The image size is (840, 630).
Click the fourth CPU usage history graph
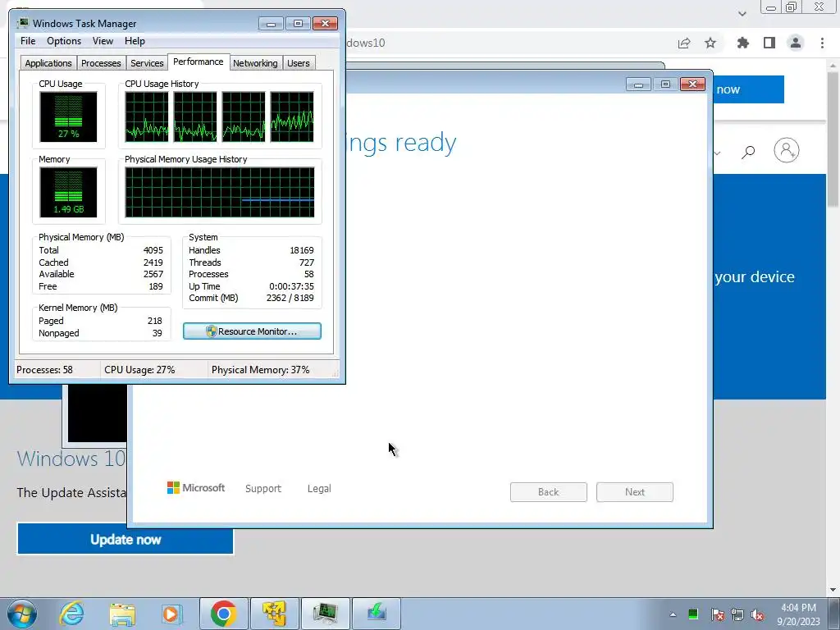click(292, 116)
